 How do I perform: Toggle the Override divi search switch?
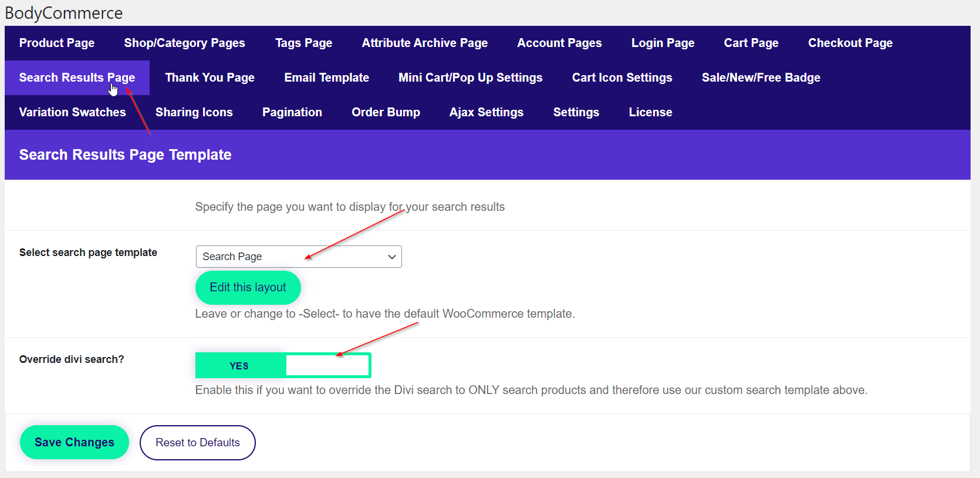point(283,365)
